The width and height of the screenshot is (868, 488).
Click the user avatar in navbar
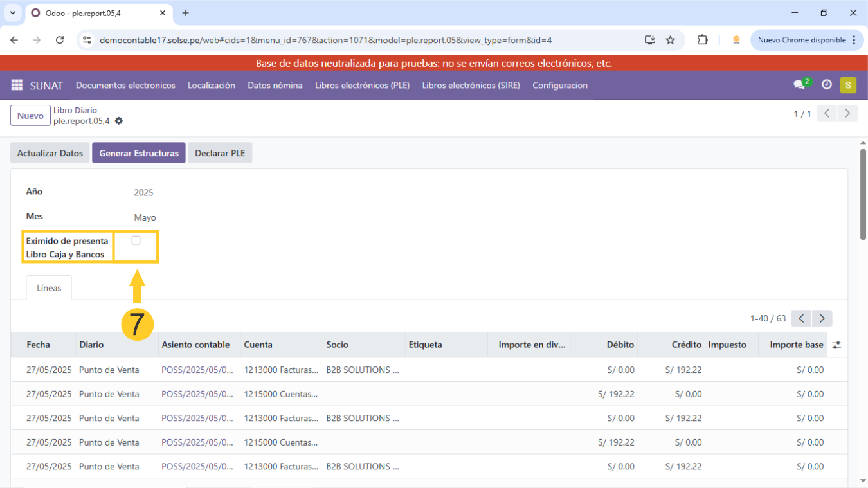click(x=848, y=85)
